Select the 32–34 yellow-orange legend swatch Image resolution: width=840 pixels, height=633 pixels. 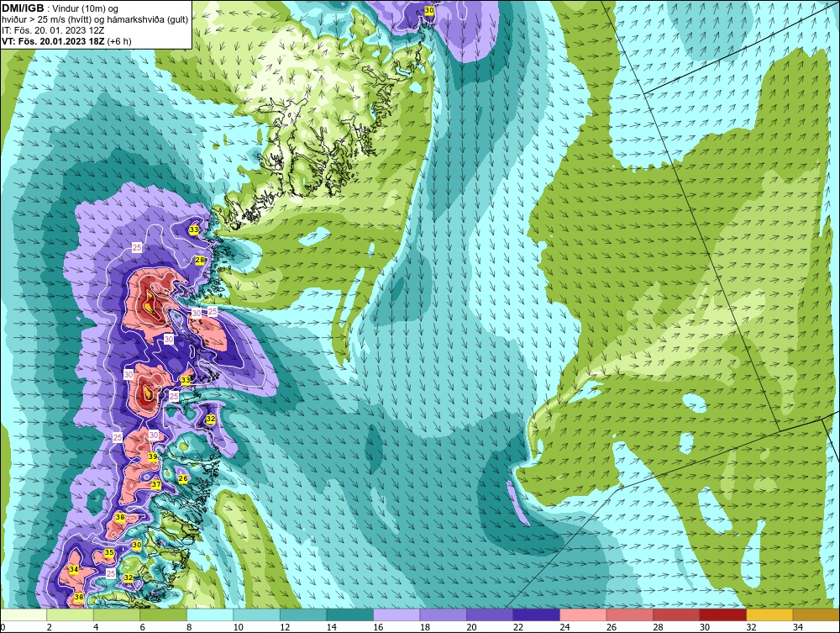click(769, 615)
